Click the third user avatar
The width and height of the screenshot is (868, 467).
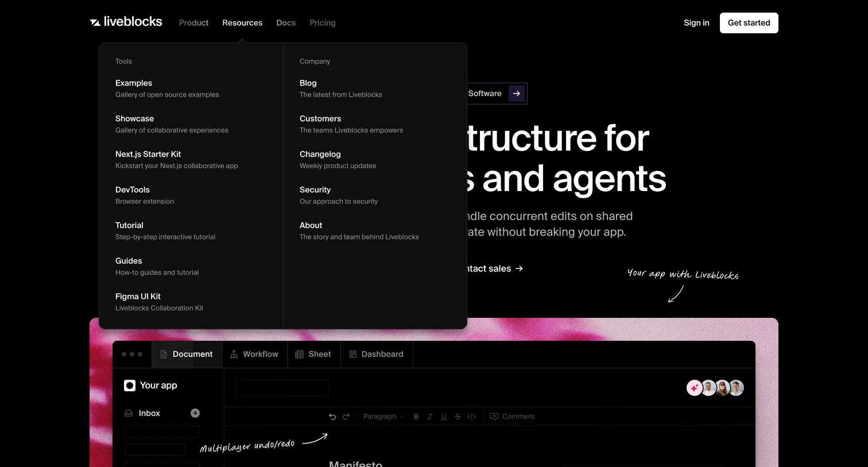pos(722,388)
